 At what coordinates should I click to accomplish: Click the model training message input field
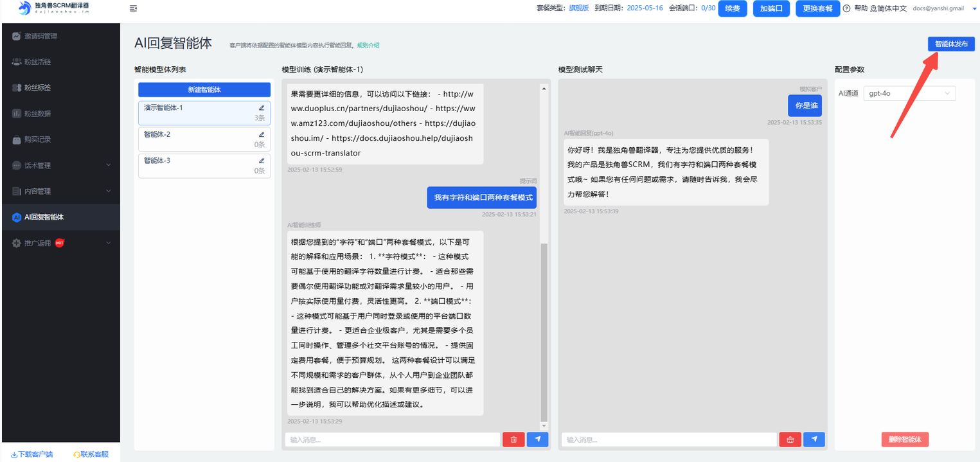(x=392, y=440)
